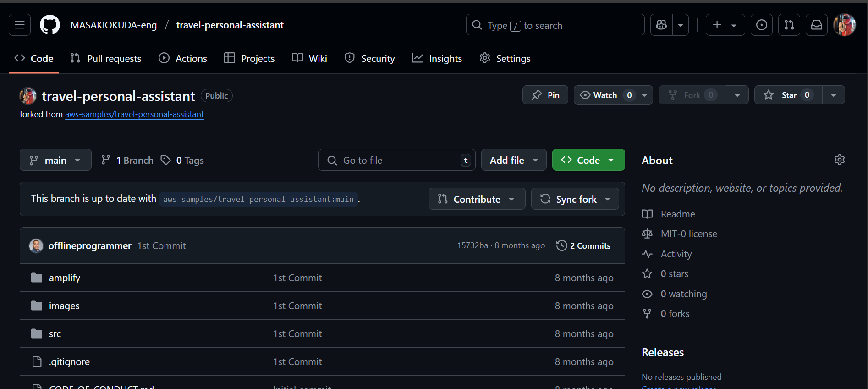Star this repository
The image size is (868, 389).
pyautogui.click(x=789, y=95)
